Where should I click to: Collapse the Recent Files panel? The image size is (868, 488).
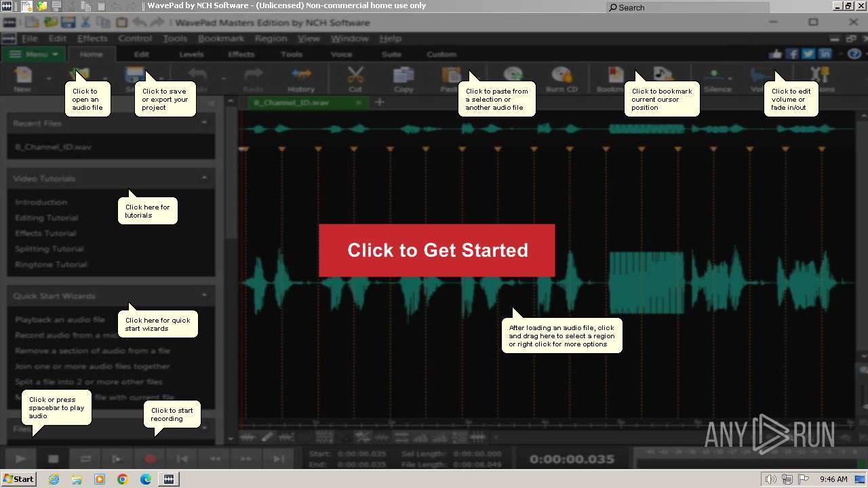(x=204, y=123)
